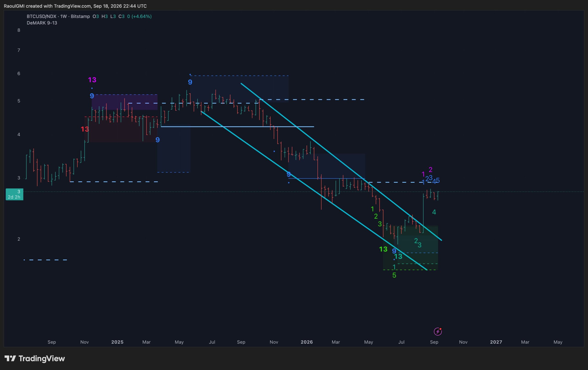The height and width of the screenshot is (370, 588).
Task: Click the 2025 label on the time axis
Action: [117, 342]
